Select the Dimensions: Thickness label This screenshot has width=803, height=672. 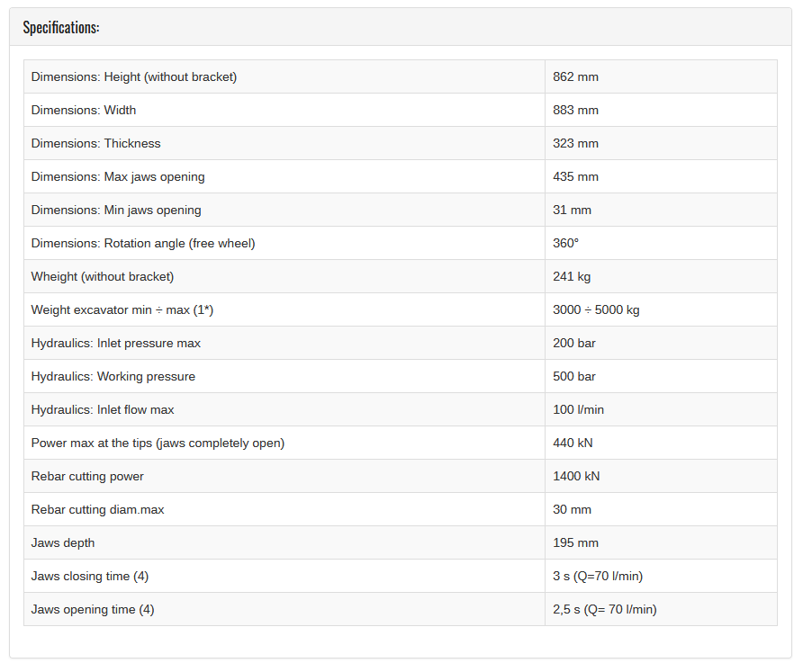pyautogui.click(x=95, y=143)
